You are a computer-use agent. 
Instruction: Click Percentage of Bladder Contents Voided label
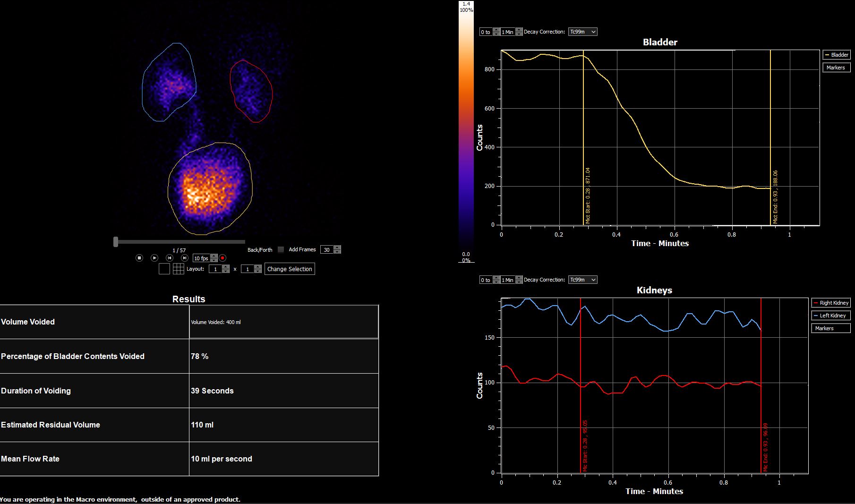[73, 356]
